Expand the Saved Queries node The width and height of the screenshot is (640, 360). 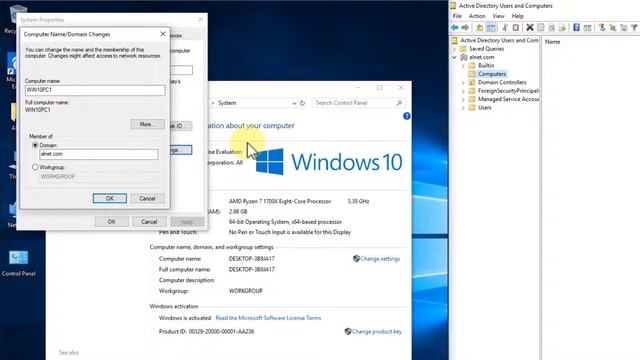coord(454,49)
